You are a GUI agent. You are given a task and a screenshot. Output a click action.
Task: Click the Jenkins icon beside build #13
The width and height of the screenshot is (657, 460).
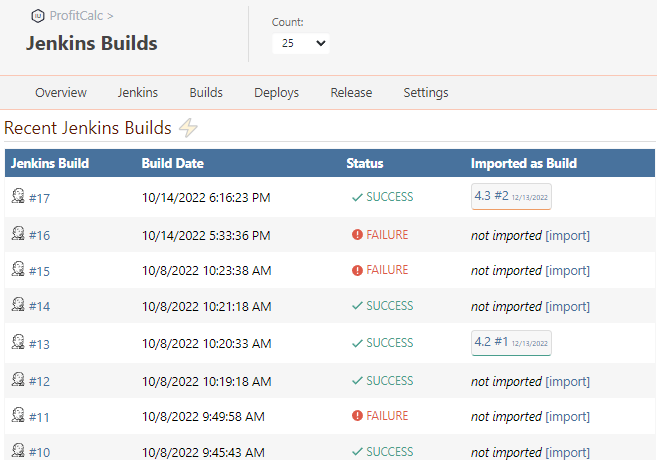pos(17,343)
